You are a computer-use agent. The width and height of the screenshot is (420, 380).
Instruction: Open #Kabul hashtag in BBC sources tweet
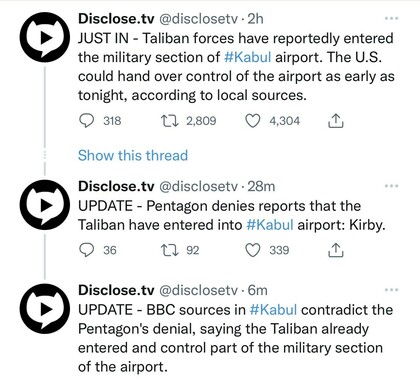point(273,310)
